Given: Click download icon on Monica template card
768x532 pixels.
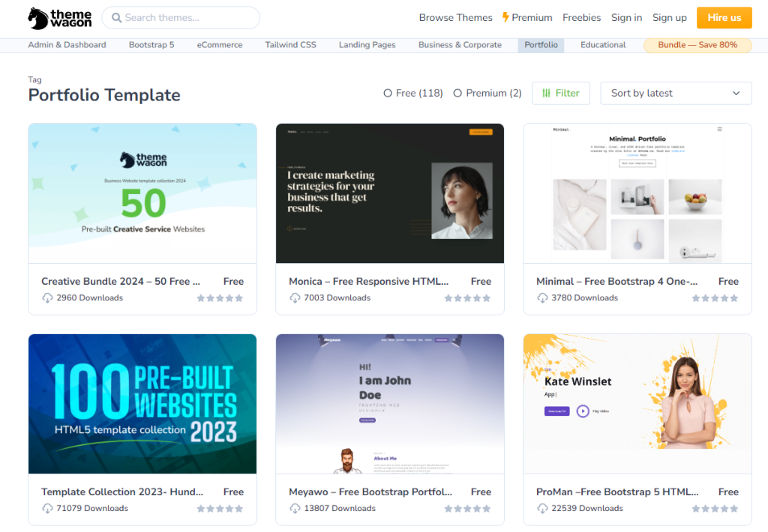Looking at the screenshot, I should (295, 298).
